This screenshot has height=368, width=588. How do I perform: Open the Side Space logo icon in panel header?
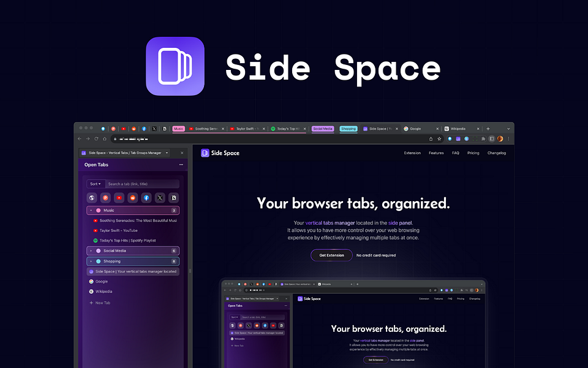pos(83,153)
